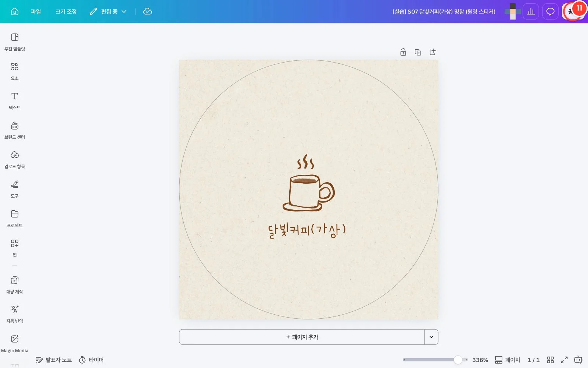Viewport: 588px width, 368px height.
Task: Click the pencil edit-mode icon
Action: 93,11
